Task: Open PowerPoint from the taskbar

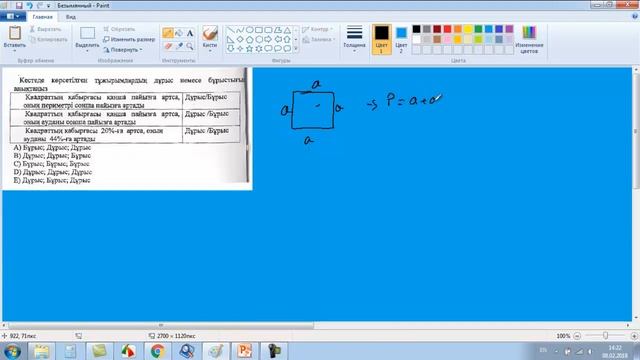Action: tap(244, 351)
